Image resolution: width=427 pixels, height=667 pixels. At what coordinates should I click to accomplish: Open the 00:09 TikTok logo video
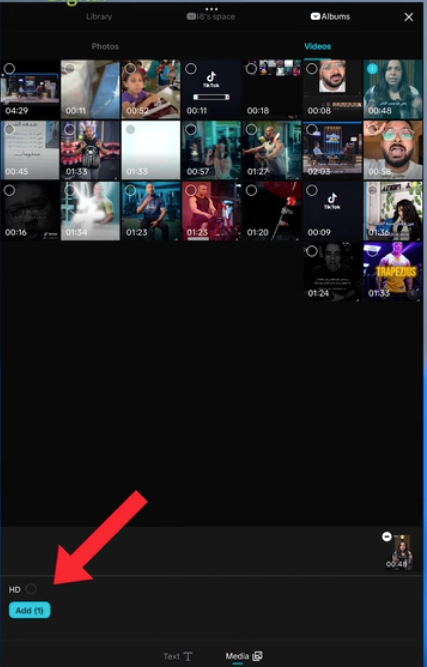(x=332, y=211)
